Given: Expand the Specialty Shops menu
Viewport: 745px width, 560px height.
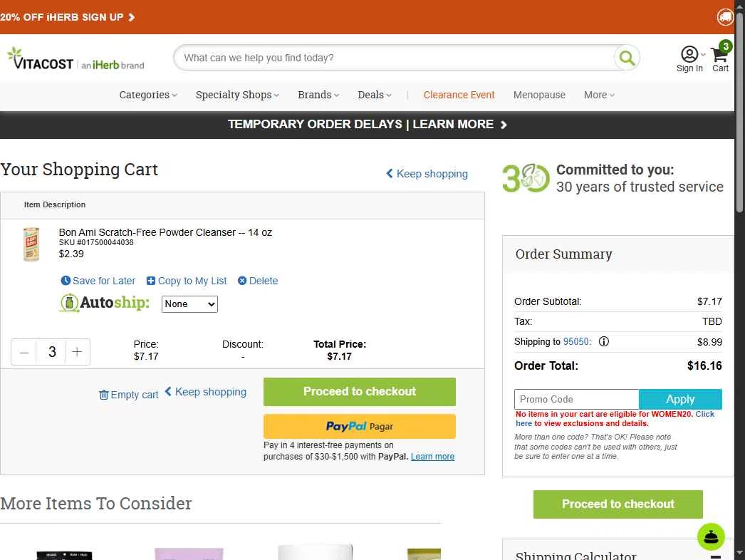Looking at the screenshot, I should 237,95.
